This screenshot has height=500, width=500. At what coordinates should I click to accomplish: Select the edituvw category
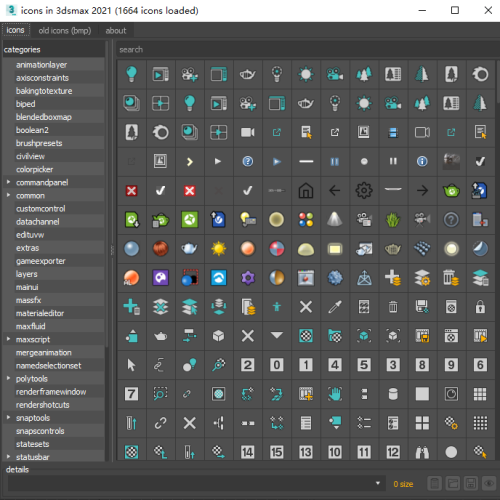30,235
